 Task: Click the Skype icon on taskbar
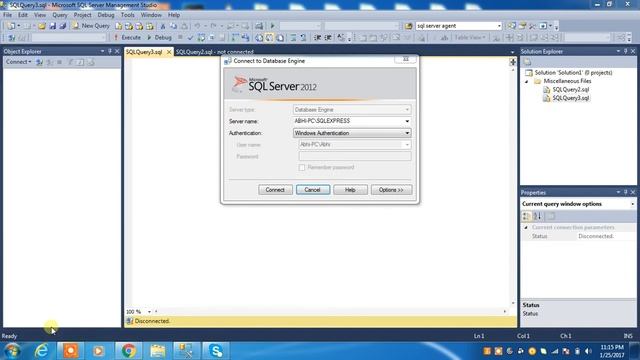pos(216,351)
